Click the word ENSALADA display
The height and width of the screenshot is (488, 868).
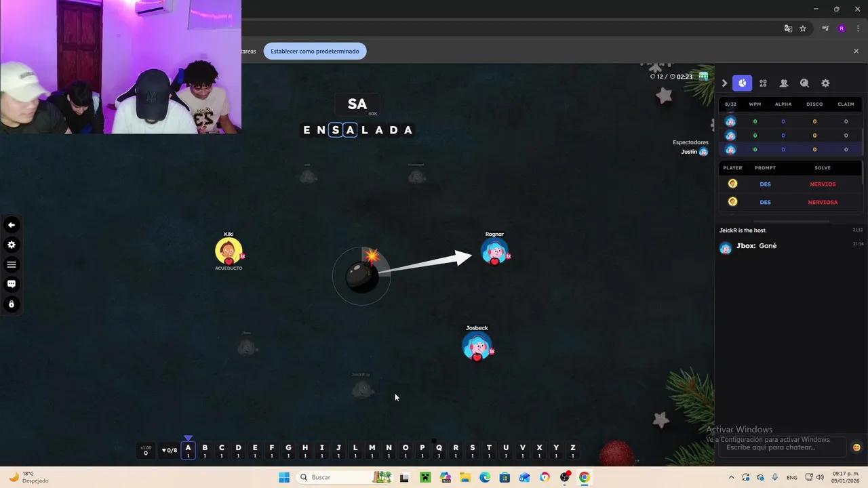pos(357,130)
